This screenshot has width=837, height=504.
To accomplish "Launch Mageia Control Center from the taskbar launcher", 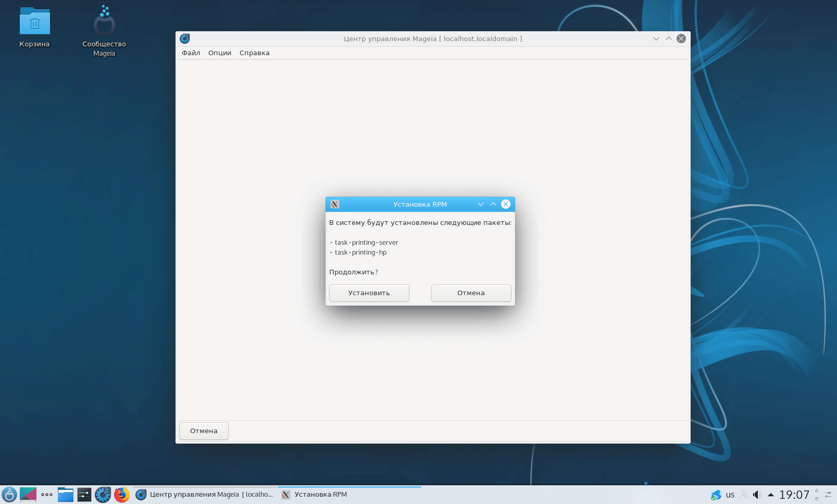I will coord(103,495).
